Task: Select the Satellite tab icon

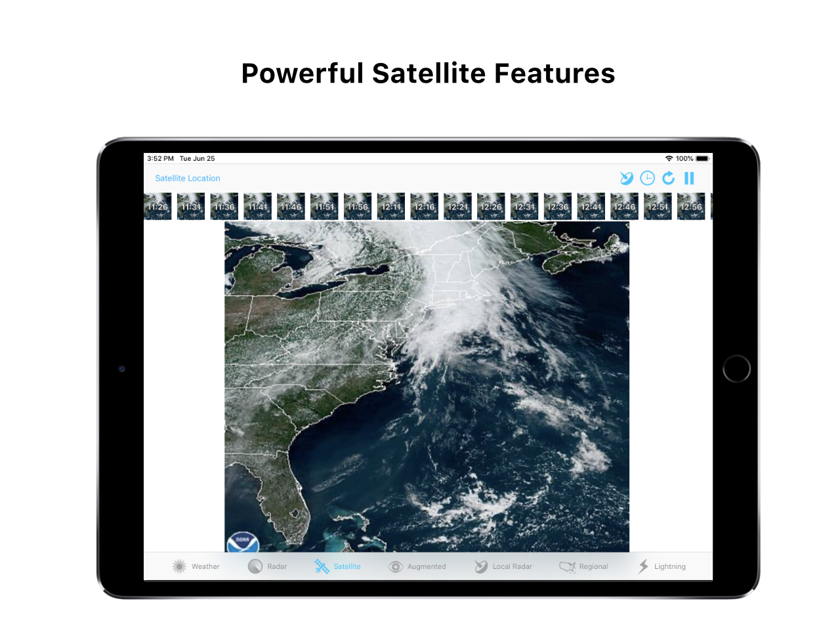Action: click(322, 566)
